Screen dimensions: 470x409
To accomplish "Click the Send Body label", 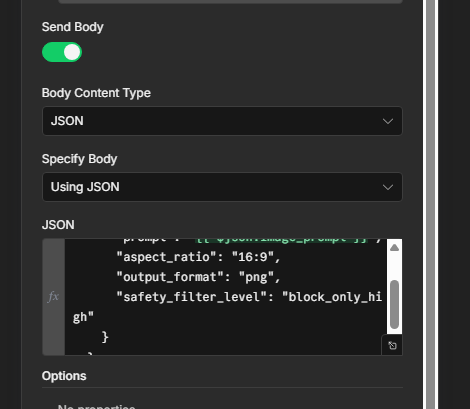I will pyautogui.click(x=73, y=27).
